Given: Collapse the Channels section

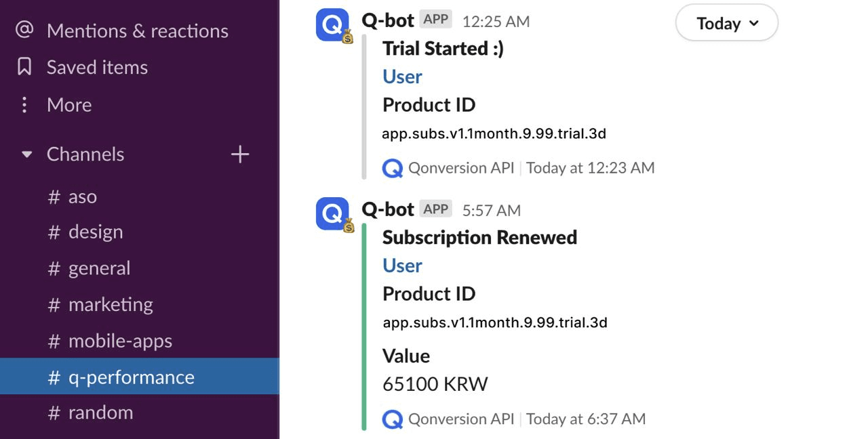Looking at the screenshot, I should point(26,154).
